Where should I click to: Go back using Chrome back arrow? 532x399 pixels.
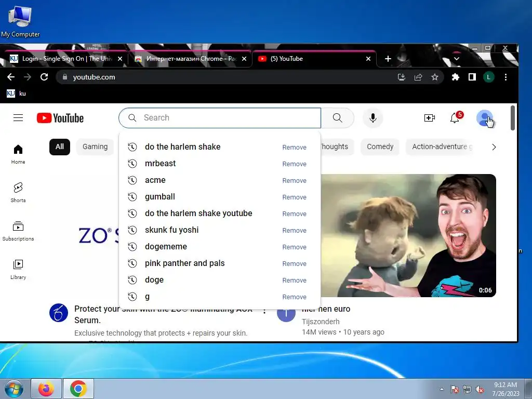click(x=11, y=77)
